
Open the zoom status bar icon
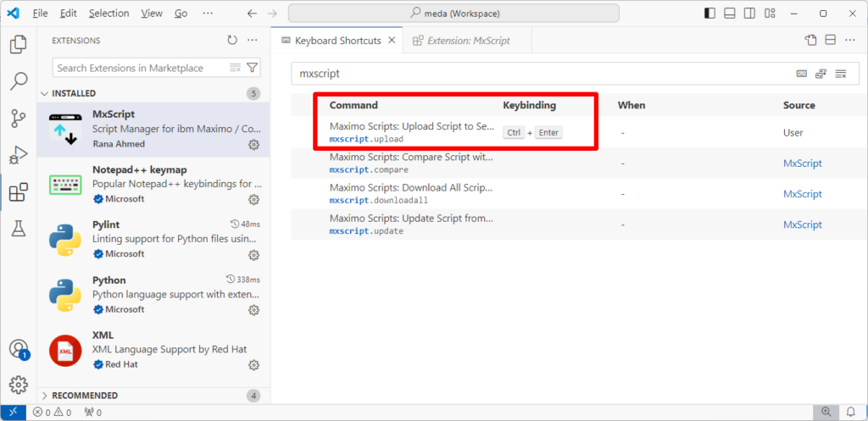826,413
